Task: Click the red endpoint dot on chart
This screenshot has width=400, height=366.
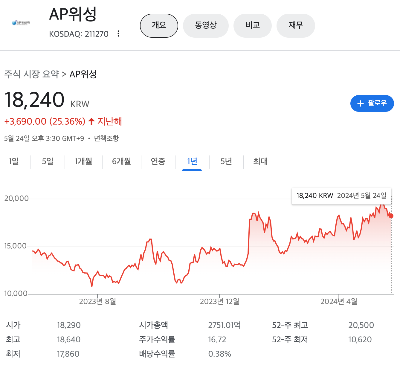Action: (x=391, y=216)
